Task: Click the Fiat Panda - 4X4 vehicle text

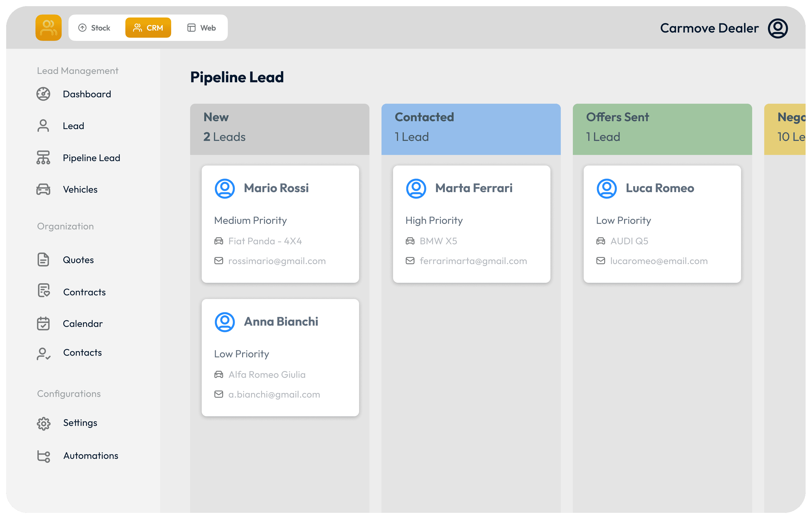Action: coord(265,241)
